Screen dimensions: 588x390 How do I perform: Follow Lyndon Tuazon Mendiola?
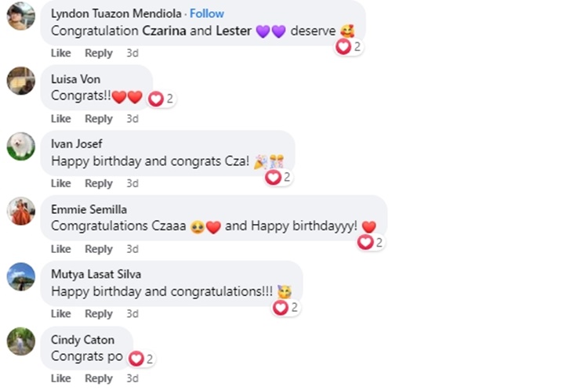click(x=206, y=13)
